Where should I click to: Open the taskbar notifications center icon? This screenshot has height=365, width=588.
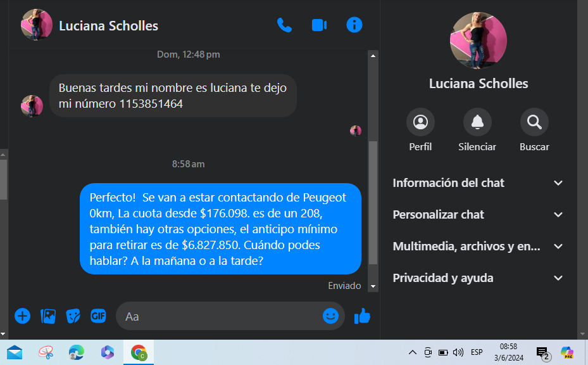tap(542, 353)
